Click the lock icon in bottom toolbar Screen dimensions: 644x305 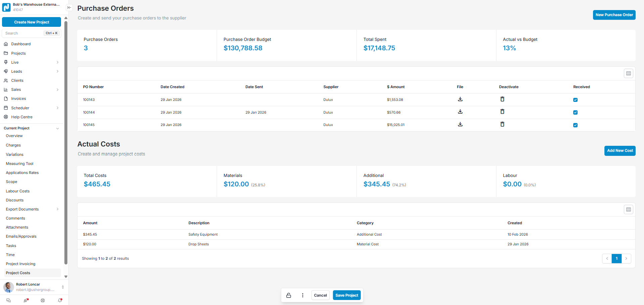288,295
